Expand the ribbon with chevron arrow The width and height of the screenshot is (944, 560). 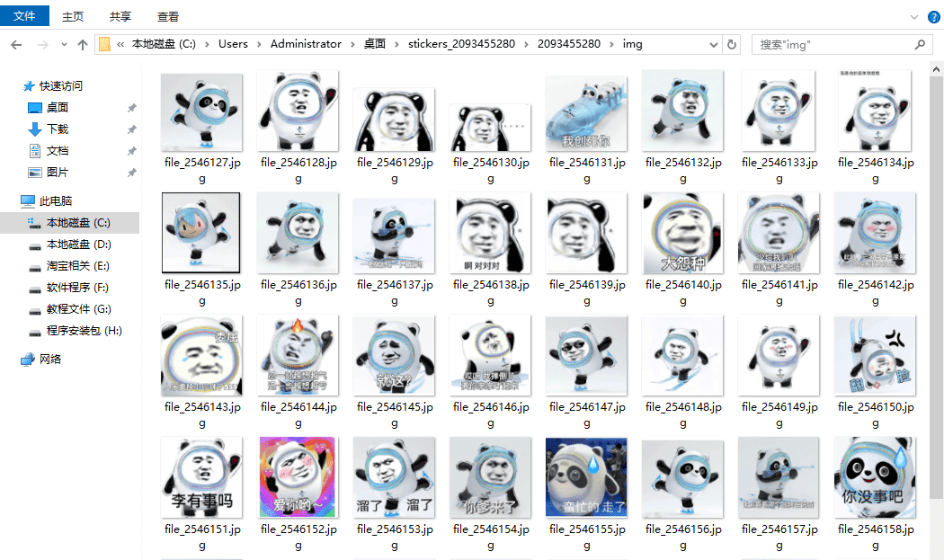(x=914, y=16)
